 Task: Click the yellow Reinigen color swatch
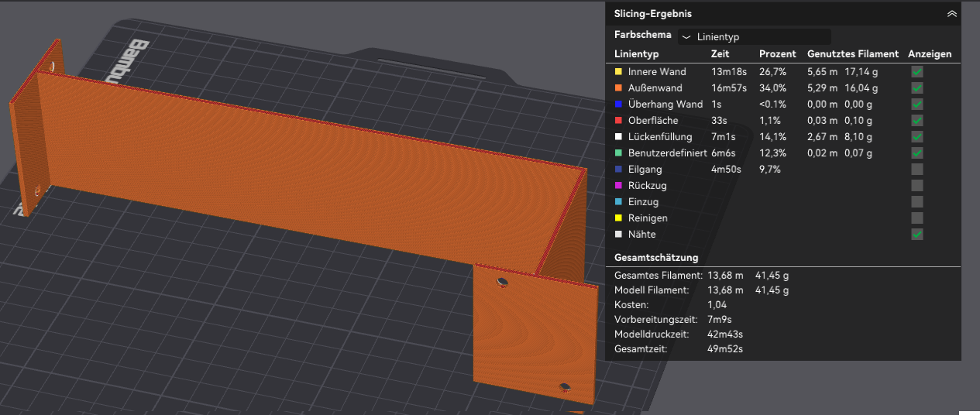(x=618, y=218)
